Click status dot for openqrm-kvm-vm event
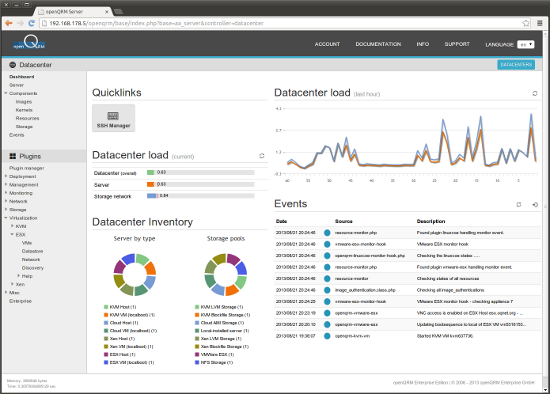This screenshot has width=550, height=394. 327,336
